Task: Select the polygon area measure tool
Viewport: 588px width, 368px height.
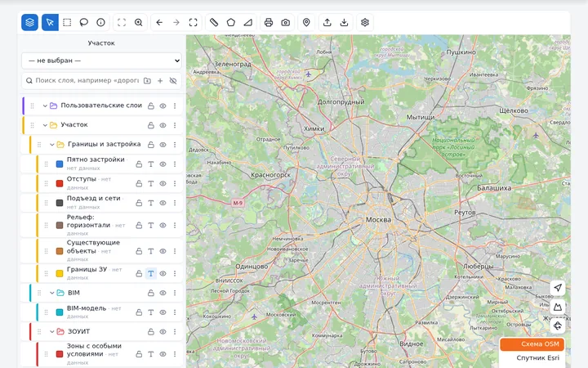Action: [x=231, y=23]
